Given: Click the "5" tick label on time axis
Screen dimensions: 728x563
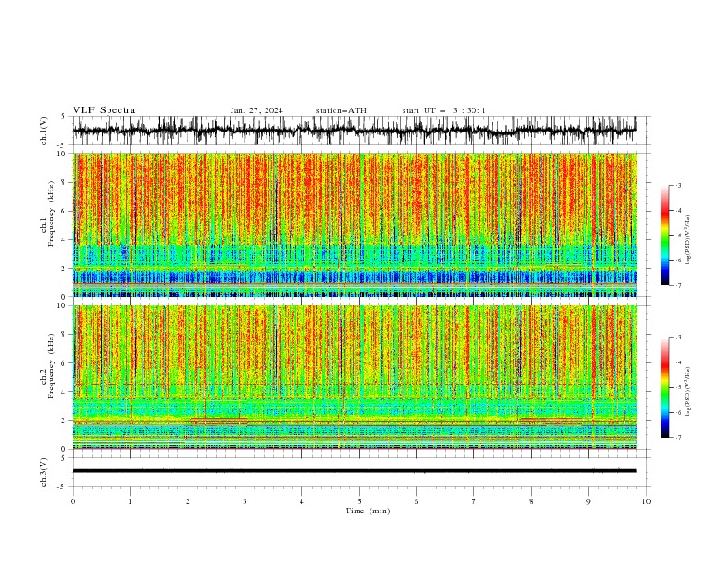Looking at the screenshot, I should (359, 501).
